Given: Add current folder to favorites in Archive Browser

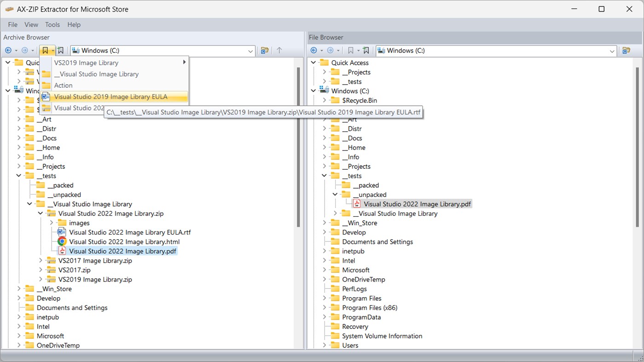Looking at the screenshot, I should pyautogui.click(x=60, y=50).
